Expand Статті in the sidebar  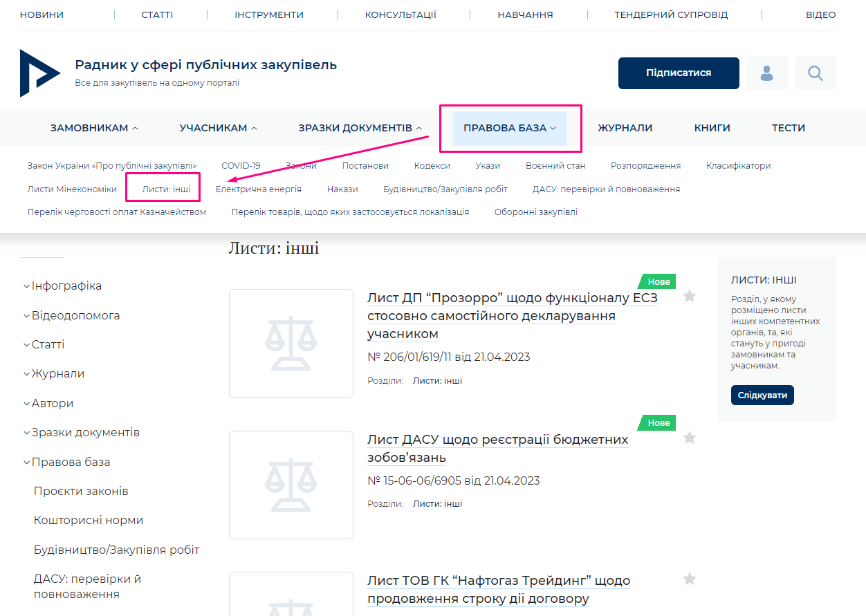click(44, 345)
